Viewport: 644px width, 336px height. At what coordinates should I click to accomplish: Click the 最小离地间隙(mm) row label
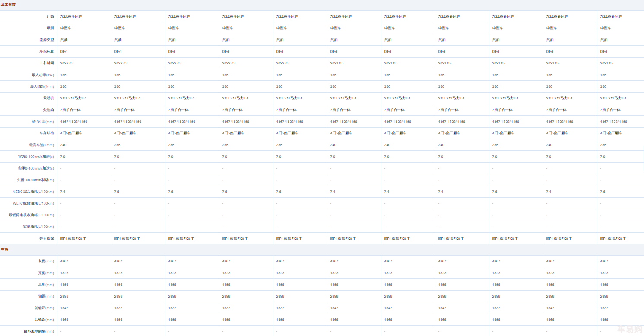pyautogui.click(x=39, y=331)
